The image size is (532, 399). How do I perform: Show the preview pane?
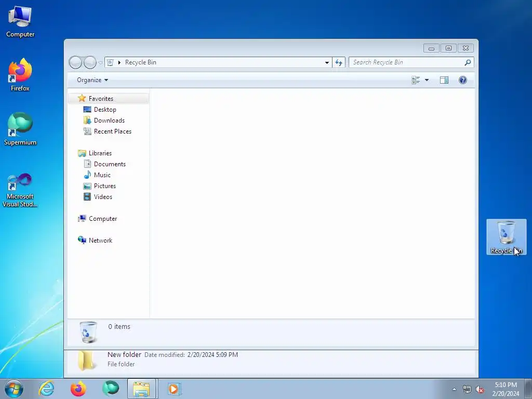pos(444,80)
